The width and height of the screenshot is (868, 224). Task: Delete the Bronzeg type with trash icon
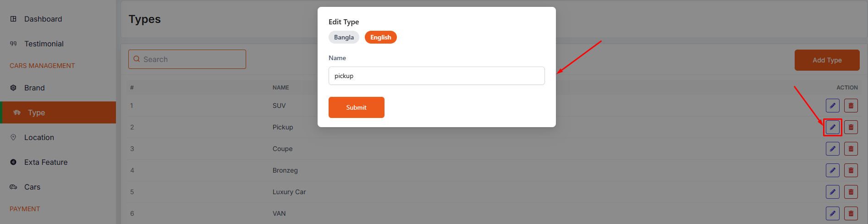pos(851,170)
